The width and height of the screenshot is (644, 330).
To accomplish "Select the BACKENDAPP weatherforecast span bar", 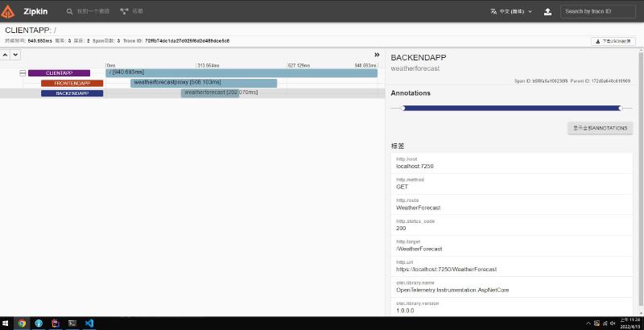I will (x=211, y=93).
